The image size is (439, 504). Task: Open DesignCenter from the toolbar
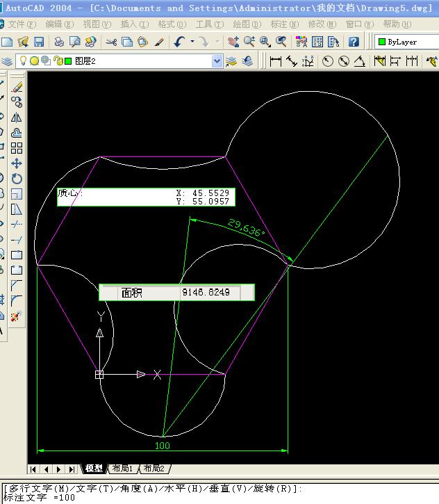tap(317, 42)
